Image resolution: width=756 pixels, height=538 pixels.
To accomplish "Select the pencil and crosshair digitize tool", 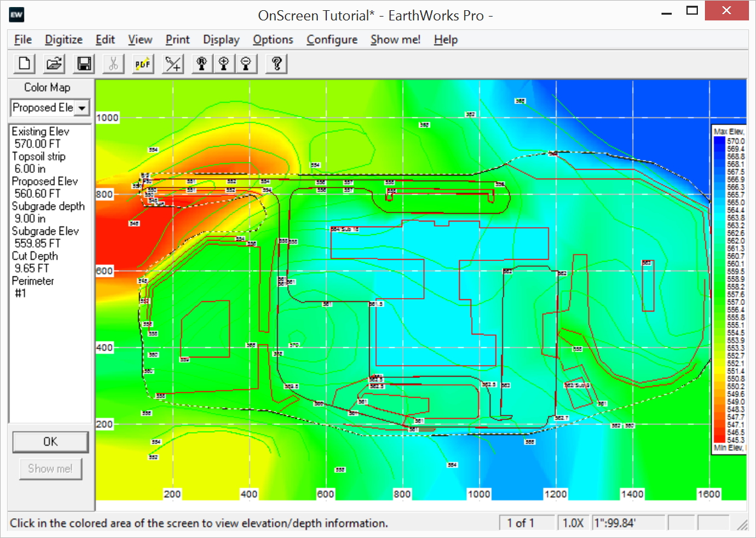I will pyautogui.click(x=173, y=64).
